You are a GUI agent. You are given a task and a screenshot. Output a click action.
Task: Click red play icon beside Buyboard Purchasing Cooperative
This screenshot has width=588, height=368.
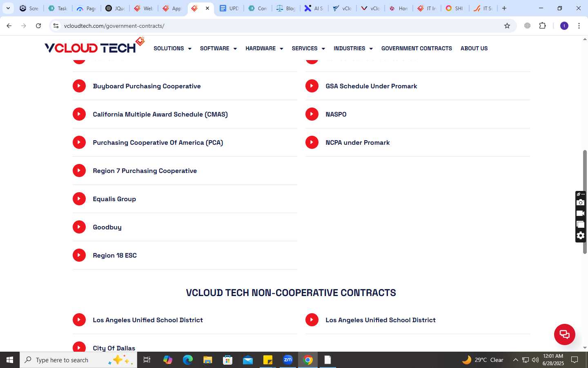coord(79,86)
